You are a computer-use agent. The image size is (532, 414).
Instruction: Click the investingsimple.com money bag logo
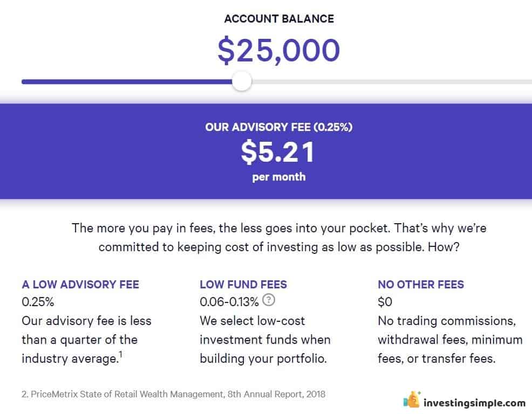click(412, 399)
